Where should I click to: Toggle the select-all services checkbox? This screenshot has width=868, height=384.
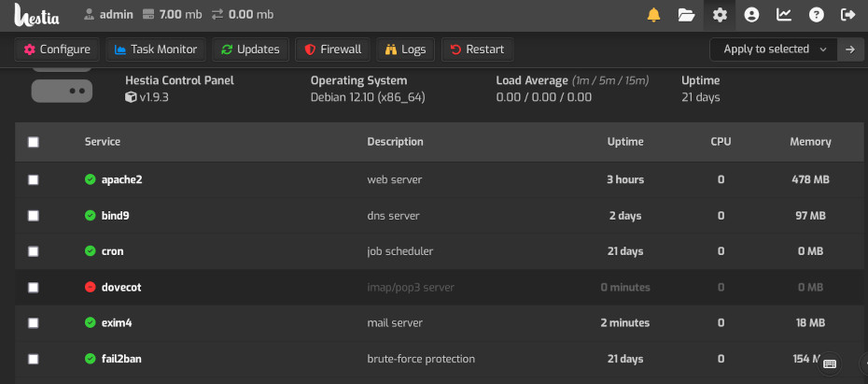coord(34,142)
